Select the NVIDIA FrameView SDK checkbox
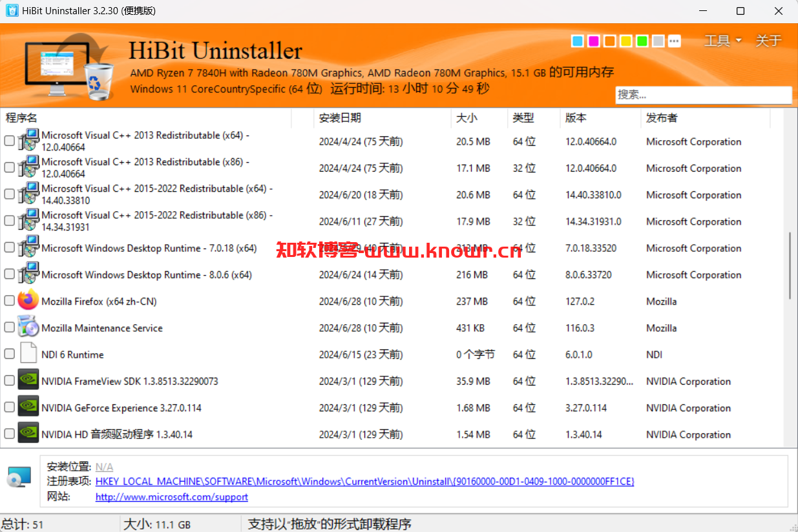The height and width of the screenshot is (532, 798). (9, 380)
